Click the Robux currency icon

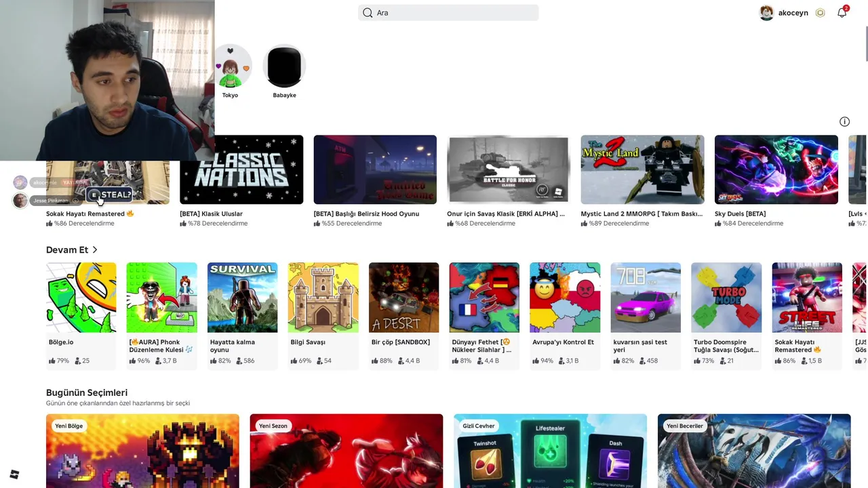point(820,13)
